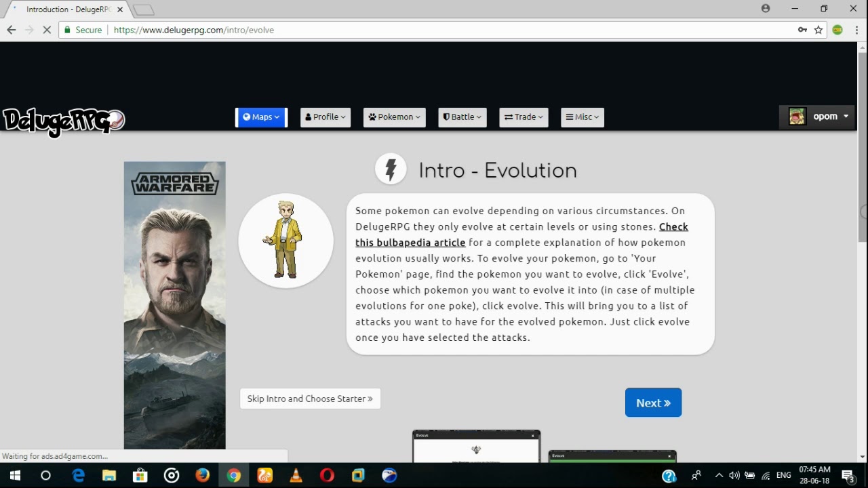Click the Next button
Image resolution: width=868 pixels, height=488 pixels.
(653, 403)
